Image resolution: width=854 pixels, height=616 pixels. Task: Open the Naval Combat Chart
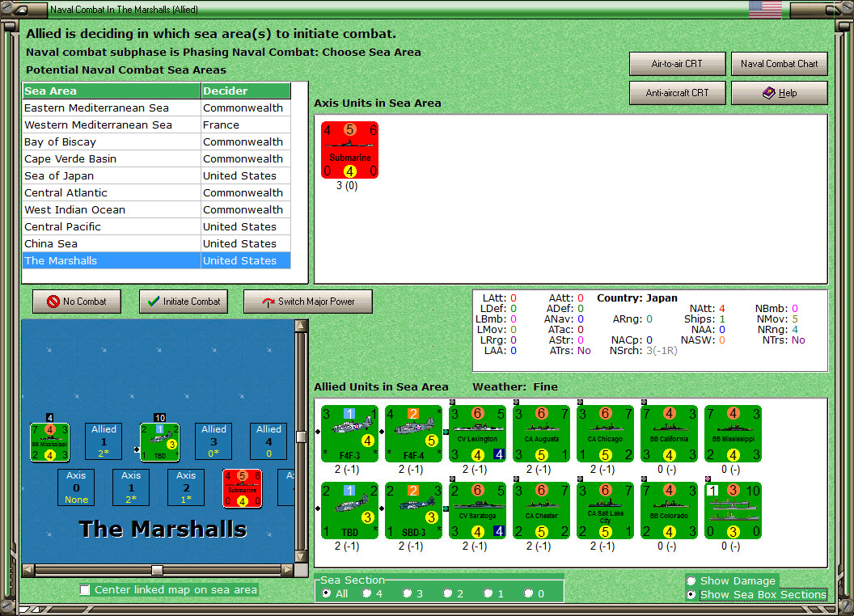(x=780, y=64)
